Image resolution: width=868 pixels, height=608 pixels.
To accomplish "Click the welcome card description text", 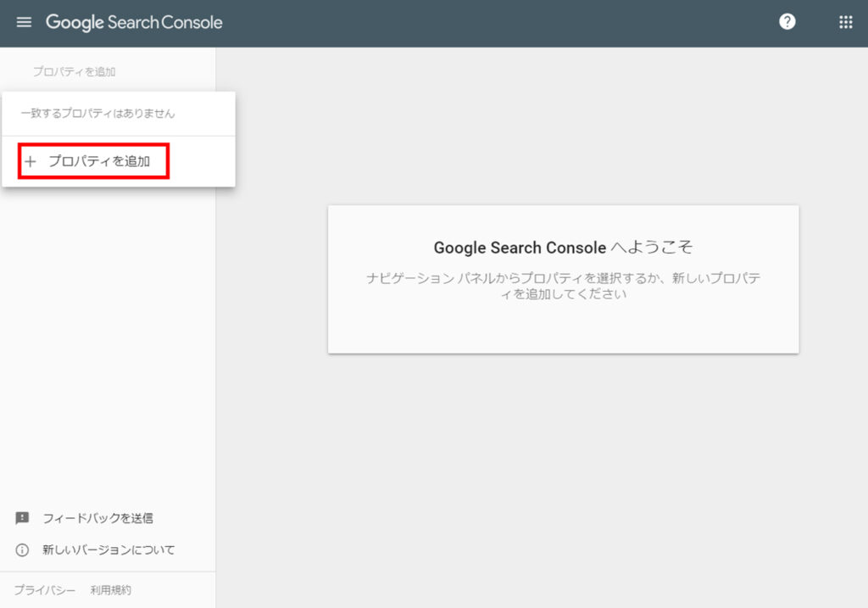I will (x=563, y=286).
